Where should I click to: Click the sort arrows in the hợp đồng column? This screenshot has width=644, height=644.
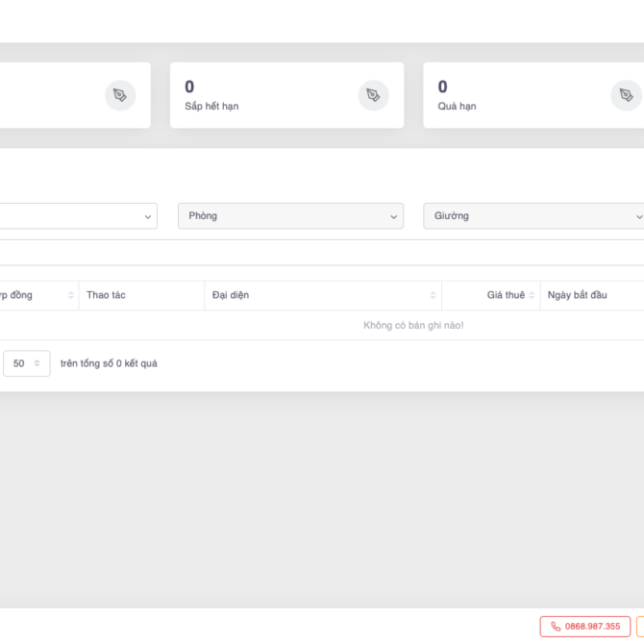(x=71, y=295)
